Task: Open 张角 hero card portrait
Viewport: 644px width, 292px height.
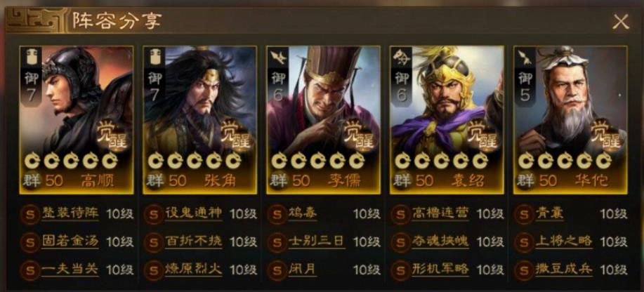Action: (200, 119)
